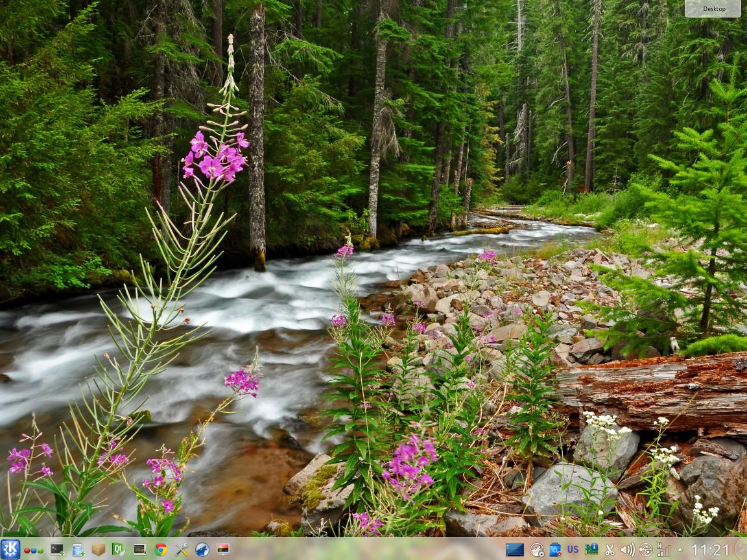Screen dimensions: 747x560
Task: Open the volume speaker tray icon
Action: tap(628, 550)
